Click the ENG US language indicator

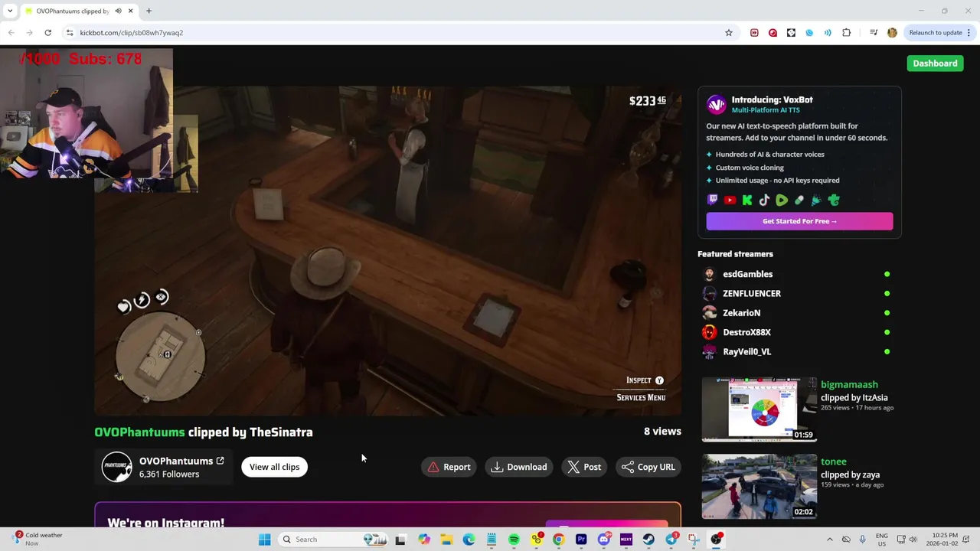882,540
